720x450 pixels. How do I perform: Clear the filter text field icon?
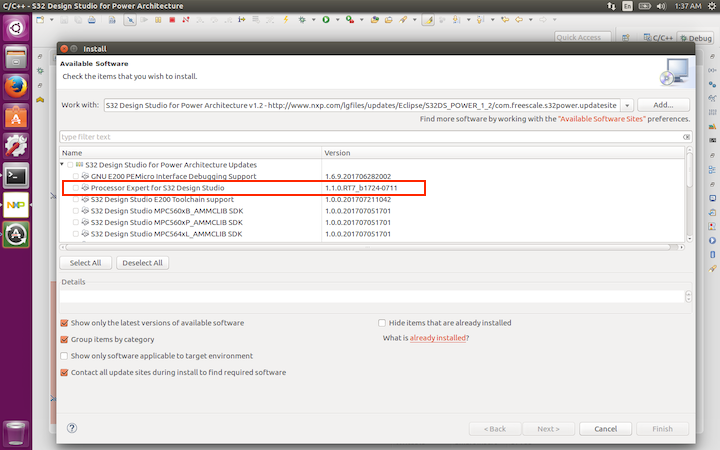pyautogui.click(x=686, y=137)
